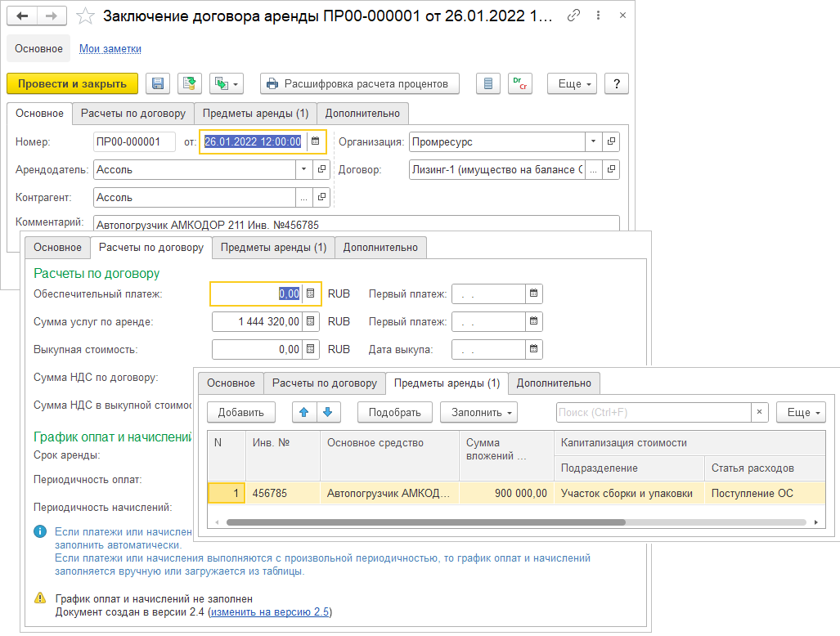The width and height of the screenshot is (840, 636).
Task: Open calendar picker for document date
Action: (316, 142)
